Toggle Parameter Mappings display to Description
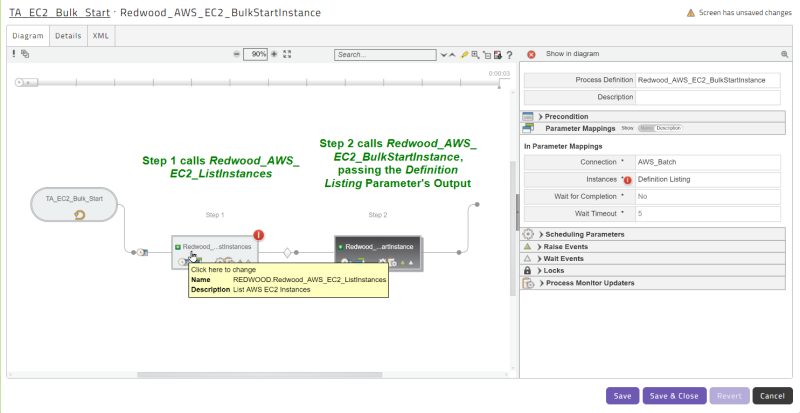Screen dimensions: 800x413 coord(668,129)
